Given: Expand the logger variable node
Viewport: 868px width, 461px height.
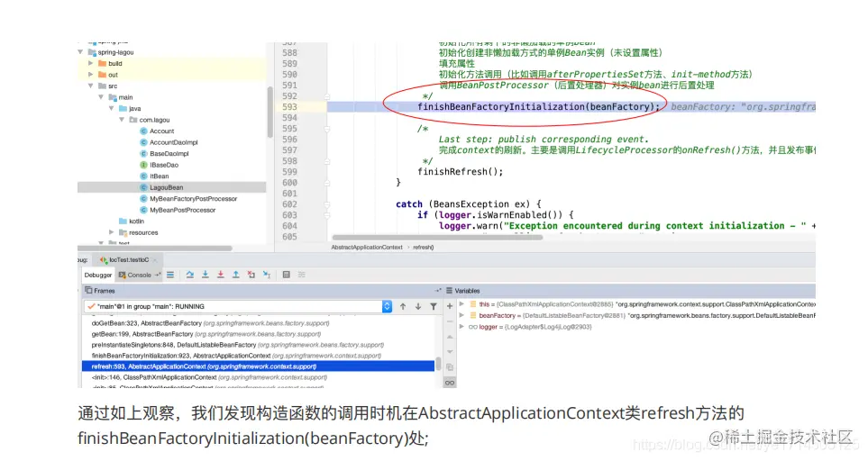Looking at the screenshot, I should tap(461, 327).
